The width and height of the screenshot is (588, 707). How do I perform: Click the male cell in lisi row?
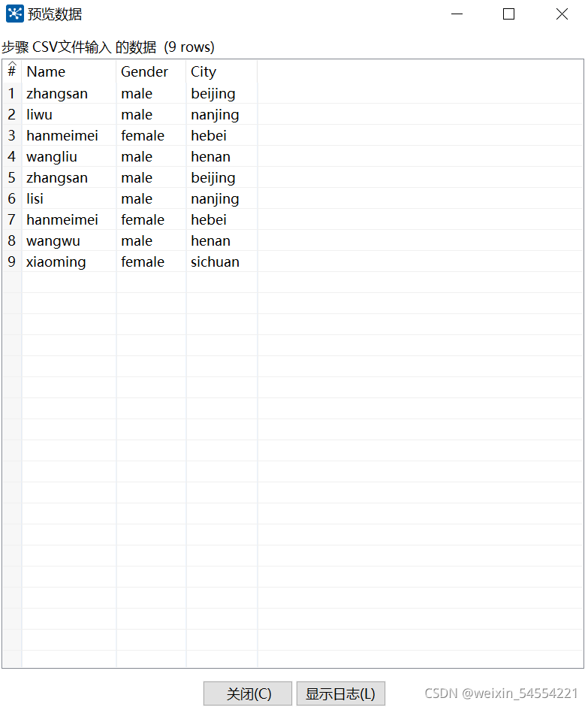[x=151, y=198]
